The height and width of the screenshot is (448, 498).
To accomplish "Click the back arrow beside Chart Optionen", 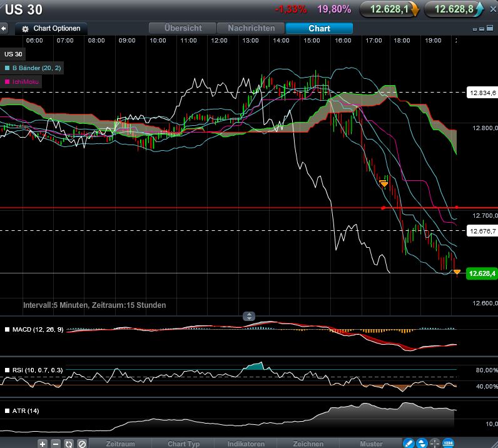I will click(4, 28).
